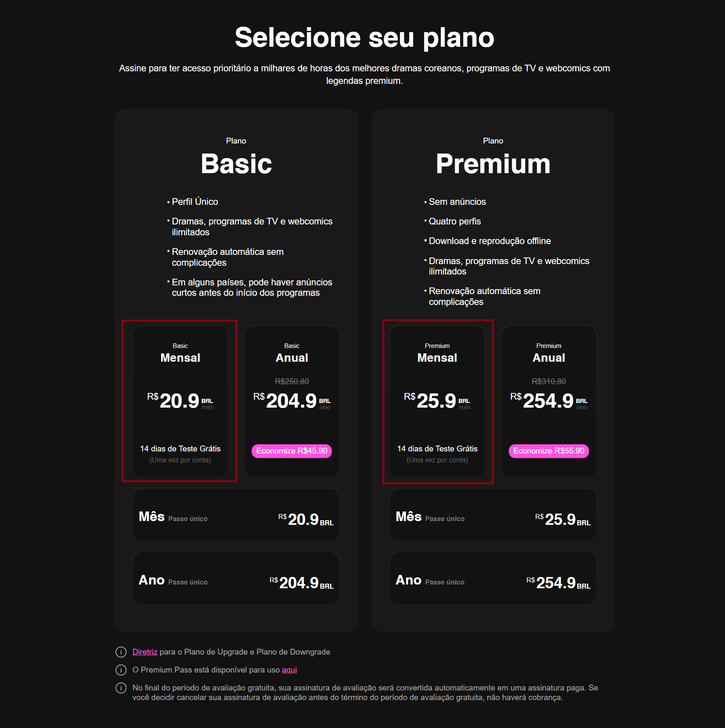Click the Economize R$45.90 badge
The image size is (725, 728).
click(292, 451)
